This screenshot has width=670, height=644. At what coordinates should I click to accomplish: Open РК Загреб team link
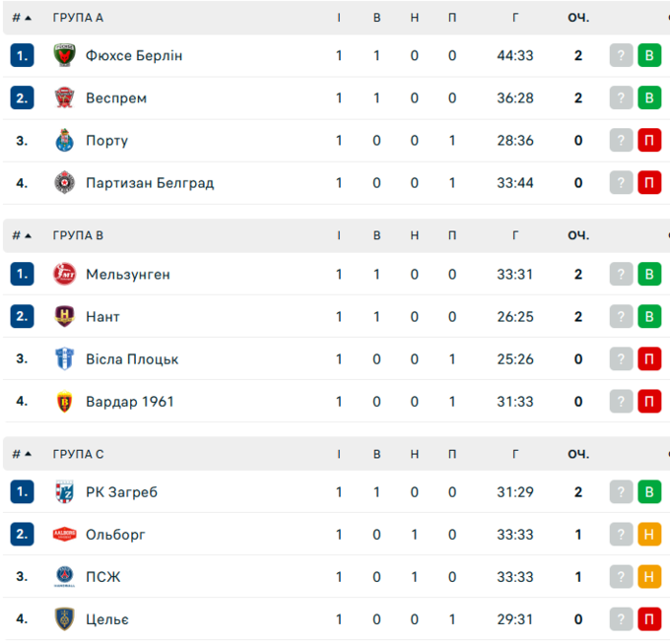tap(121, 492)
